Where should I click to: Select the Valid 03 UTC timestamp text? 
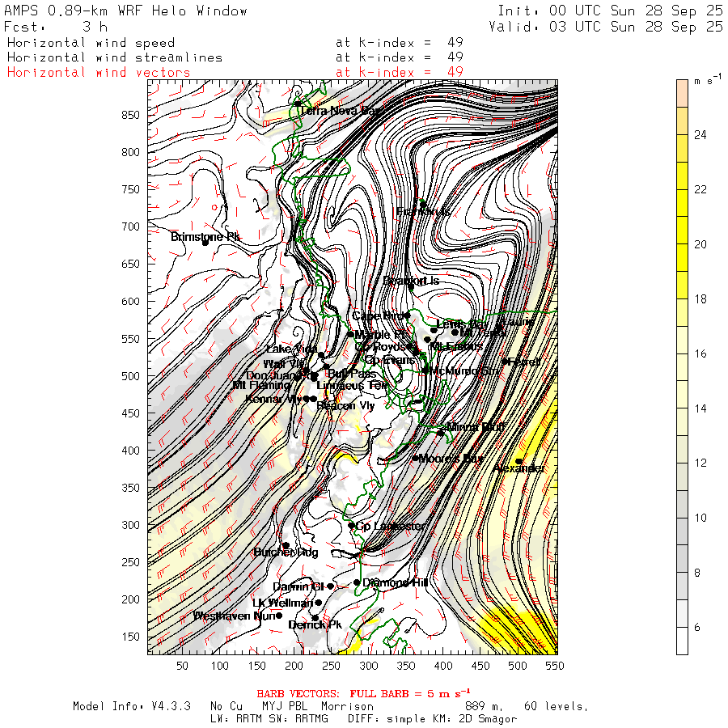tap(607, 27)
